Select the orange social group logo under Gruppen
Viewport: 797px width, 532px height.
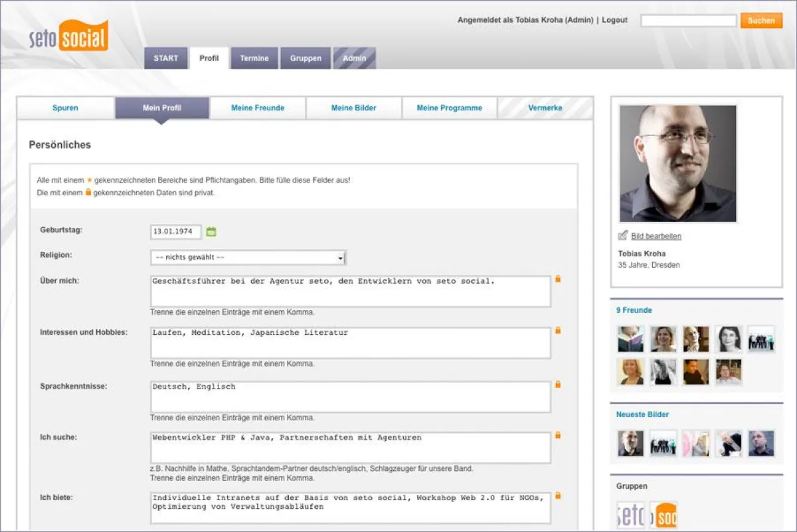[664, 515]
